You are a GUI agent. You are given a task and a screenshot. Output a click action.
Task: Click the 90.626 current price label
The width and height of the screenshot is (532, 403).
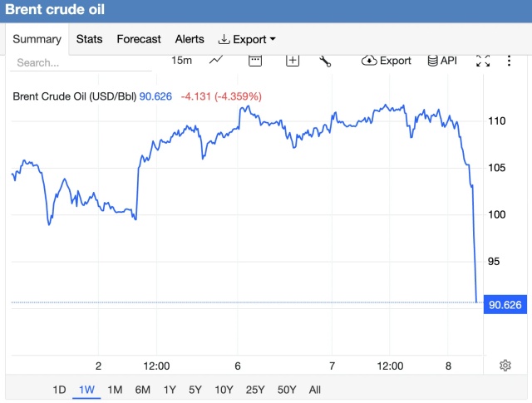coord(505,305)
